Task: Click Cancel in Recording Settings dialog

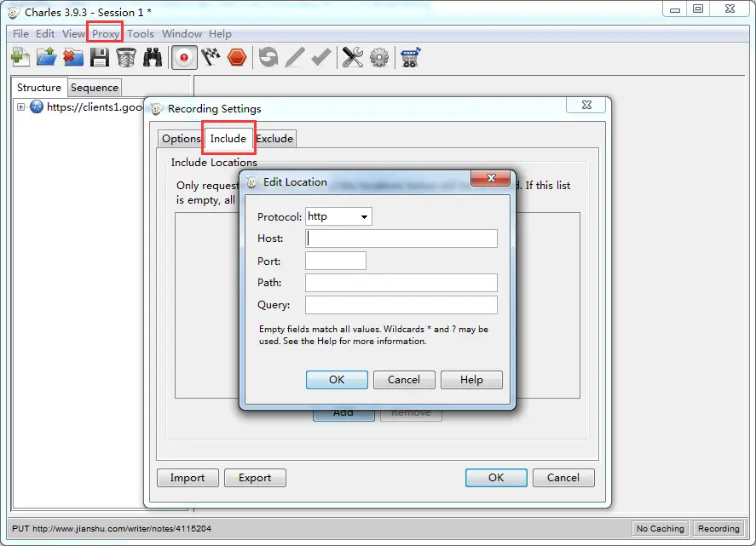Action: pyautogui.click(x=563, y=478)
